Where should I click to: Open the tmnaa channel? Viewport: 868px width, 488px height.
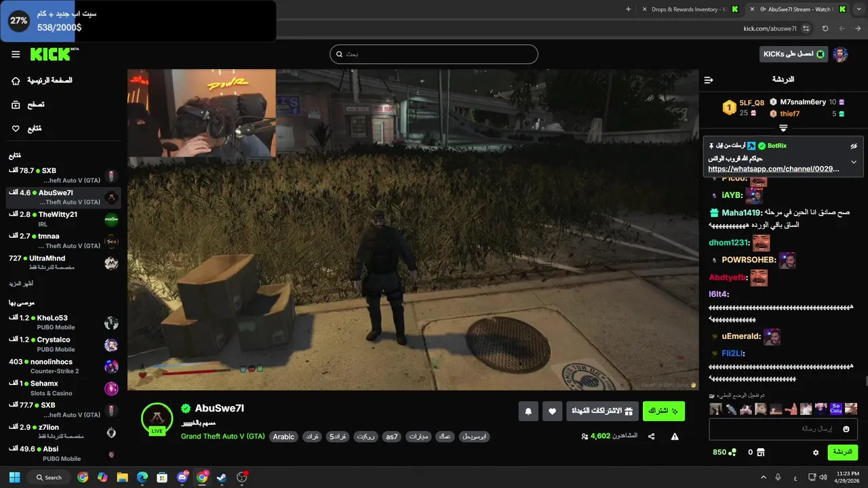tap(64, 241)
